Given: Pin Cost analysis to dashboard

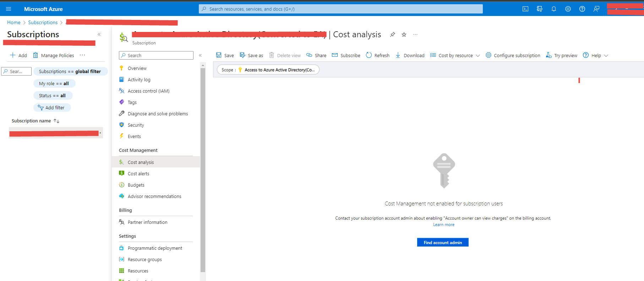Looking at the screenshot, I should pyautogui.click(x=392, y=34).
